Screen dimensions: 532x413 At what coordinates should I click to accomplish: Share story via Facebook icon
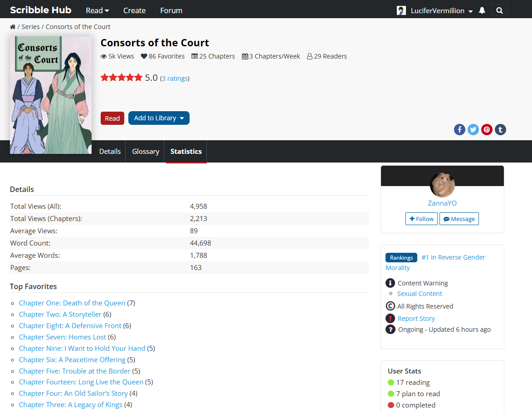[x=459, y=129]
